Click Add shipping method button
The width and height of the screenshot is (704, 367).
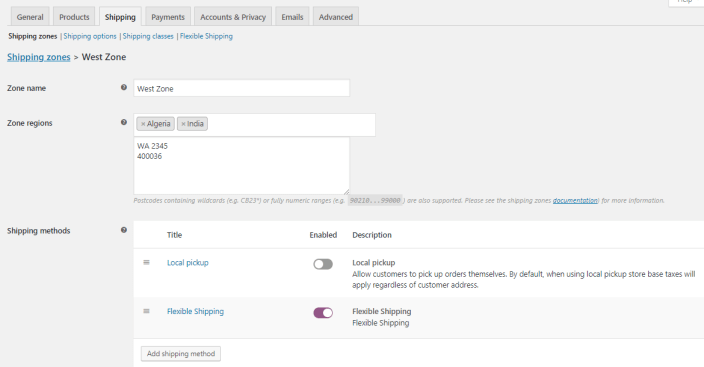pos(180,354)
